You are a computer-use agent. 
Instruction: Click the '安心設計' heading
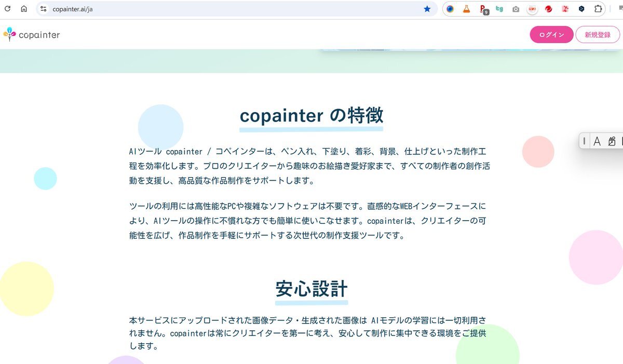[311, 289]
